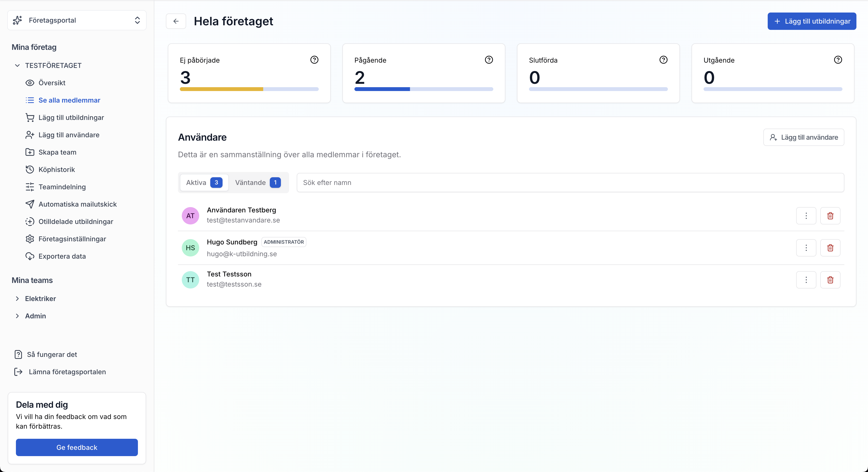
Task: Click the trash icon for Användaren Testberg
Action: click(x=830, y=216)
